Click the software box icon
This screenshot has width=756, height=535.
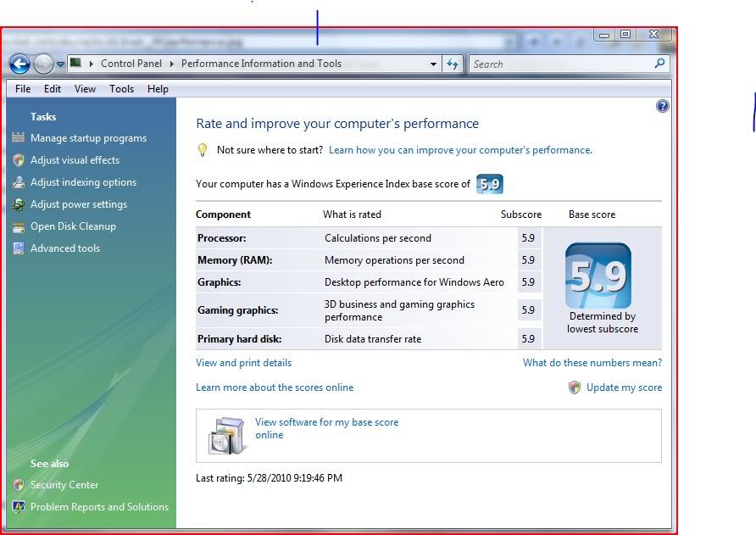pyautogui.click(x=226, y=436)
